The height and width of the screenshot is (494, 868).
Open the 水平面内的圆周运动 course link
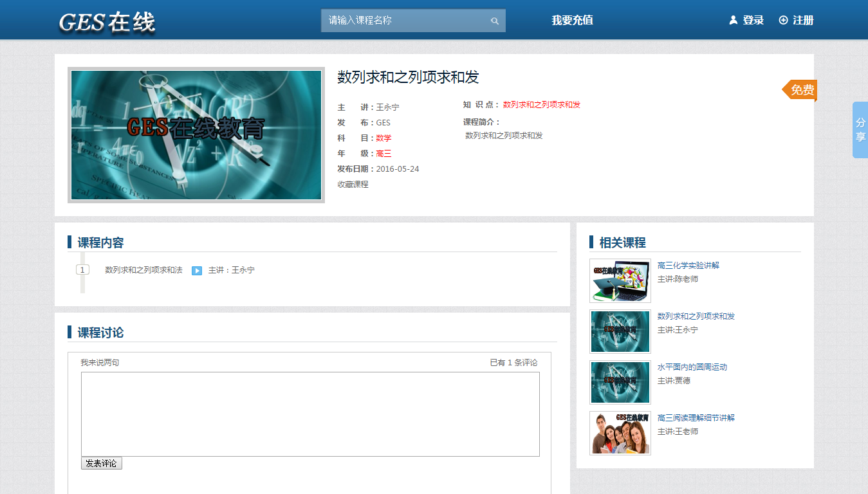click(692, 367)
